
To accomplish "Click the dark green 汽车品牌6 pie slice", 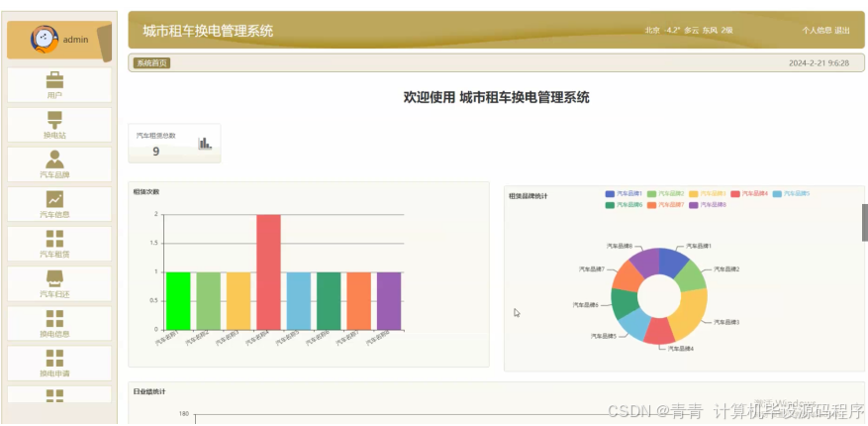I will point(625,302).
